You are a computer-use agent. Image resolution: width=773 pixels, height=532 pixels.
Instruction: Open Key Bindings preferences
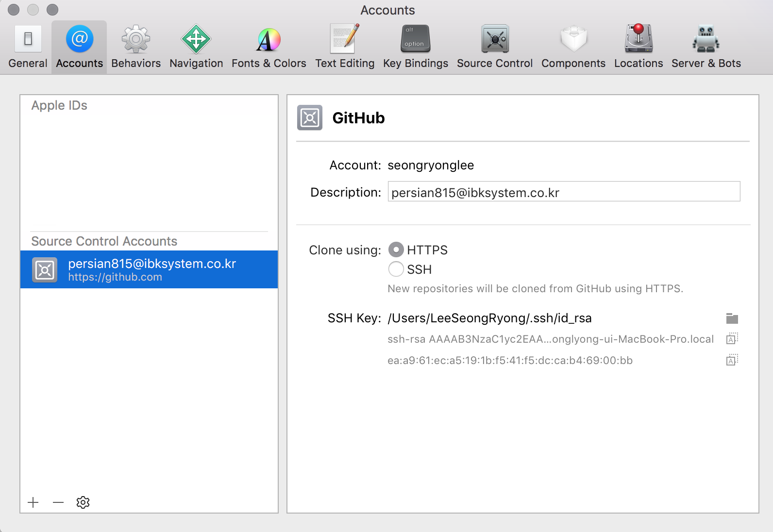[416, 47]
